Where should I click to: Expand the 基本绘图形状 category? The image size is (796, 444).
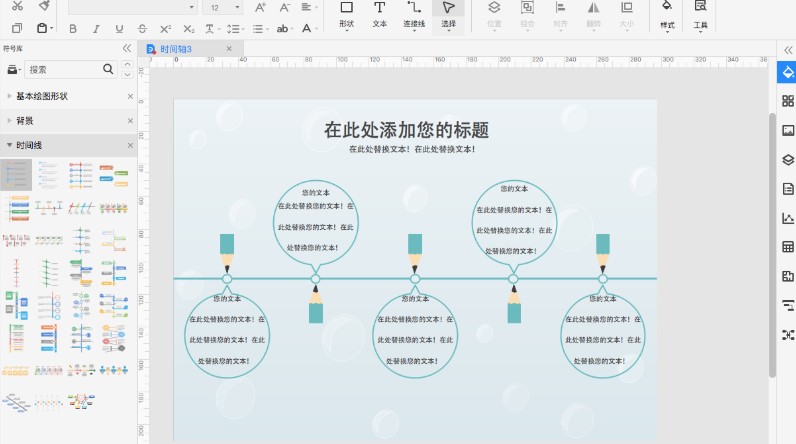coord(42,96)
